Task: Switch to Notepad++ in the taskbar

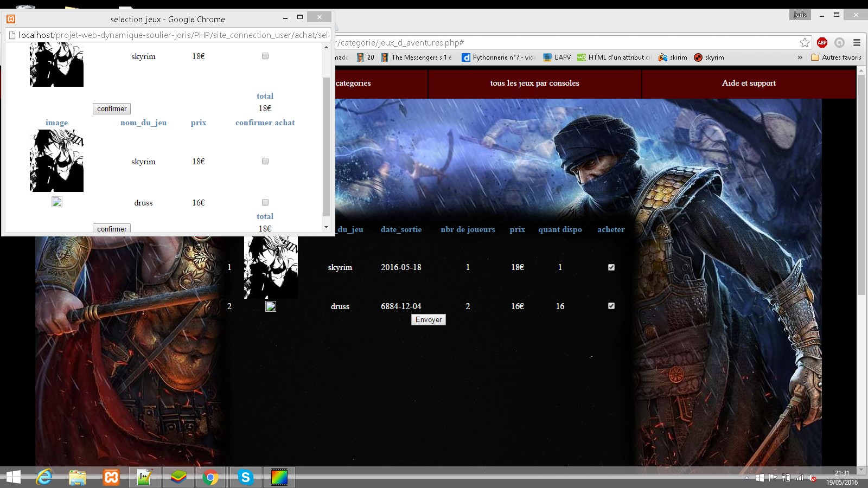Action: tap(144, 477)
